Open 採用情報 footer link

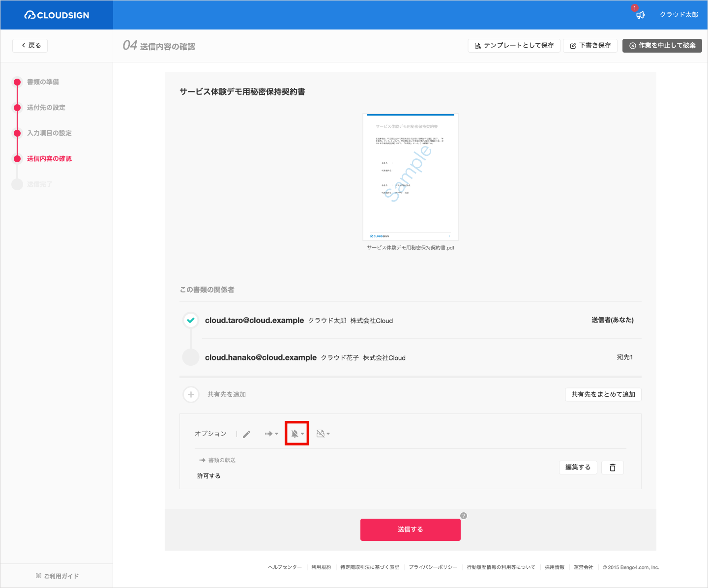pos(555,567)
